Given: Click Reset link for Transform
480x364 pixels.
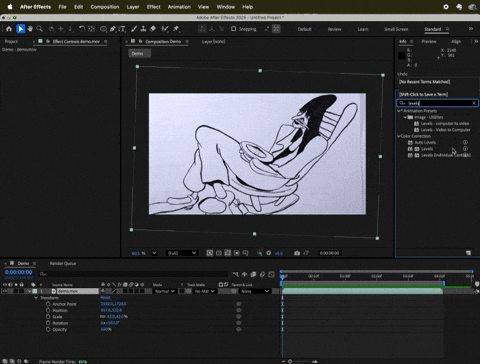Looking at the screenshot, I should coord(105,298).
